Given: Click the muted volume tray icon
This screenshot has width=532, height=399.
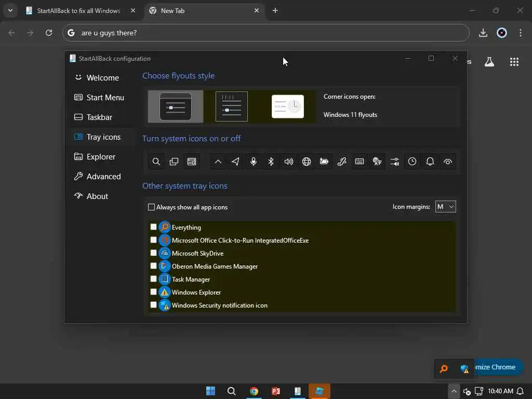Looking at the screenshot, I should [x=467, y=392].
